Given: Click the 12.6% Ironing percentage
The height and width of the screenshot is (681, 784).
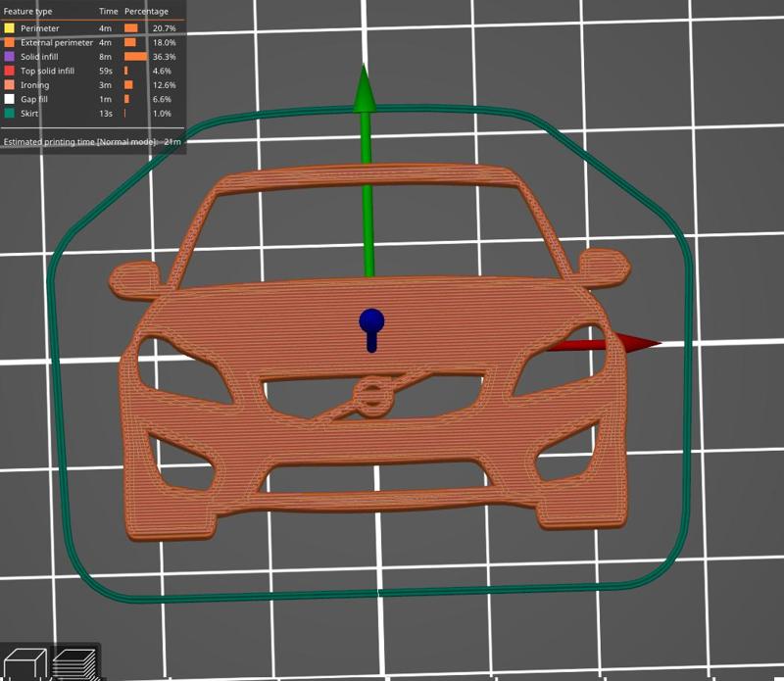Looking at the screenshot, I should (164, 85).
